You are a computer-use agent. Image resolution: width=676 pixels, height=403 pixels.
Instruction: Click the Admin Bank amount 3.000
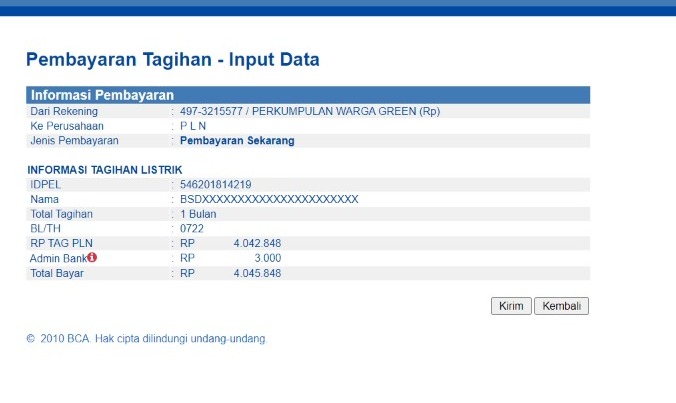[x=267, y=258]
